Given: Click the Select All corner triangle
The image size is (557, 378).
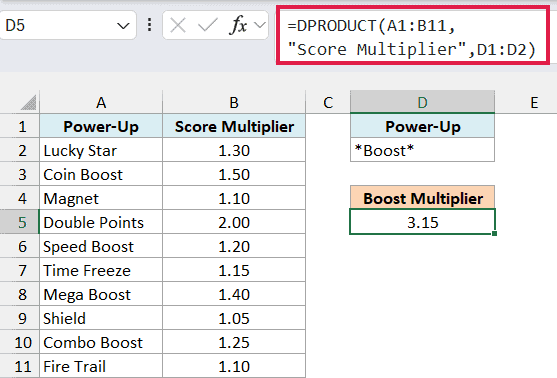Looking at the screenshot, I should pos(28,102).
